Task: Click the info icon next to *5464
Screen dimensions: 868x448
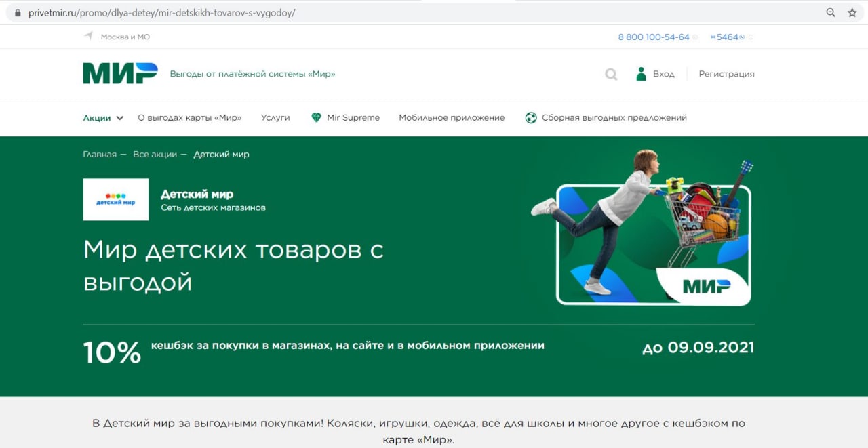Action: [x=751, y=37]
